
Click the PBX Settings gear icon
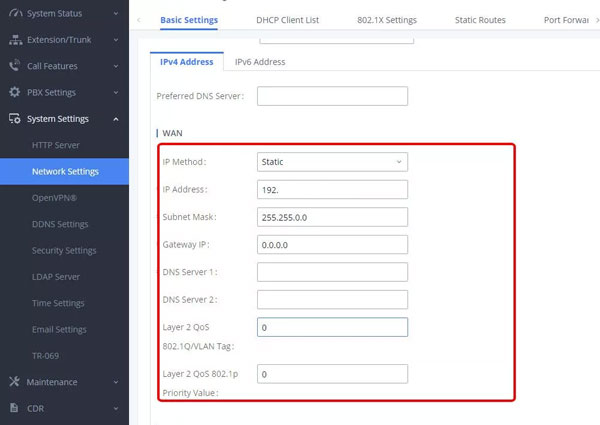tap(15, 92)
